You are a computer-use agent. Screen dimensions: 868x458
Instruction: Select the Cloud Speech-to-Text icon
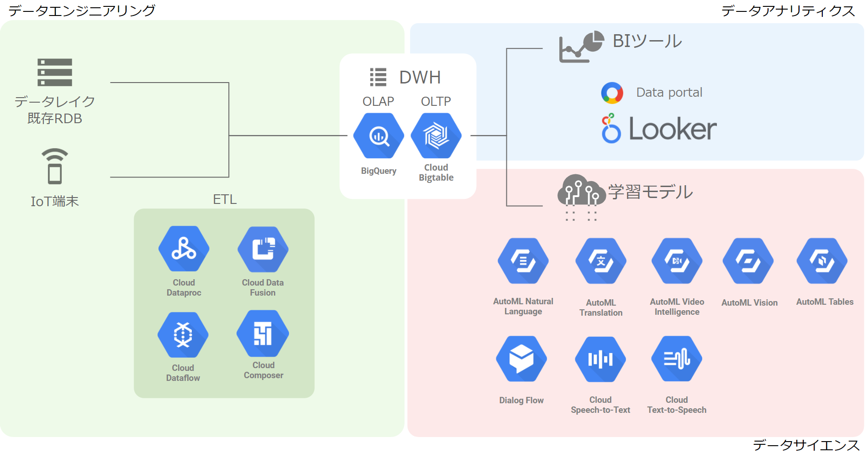coord(600,359)
